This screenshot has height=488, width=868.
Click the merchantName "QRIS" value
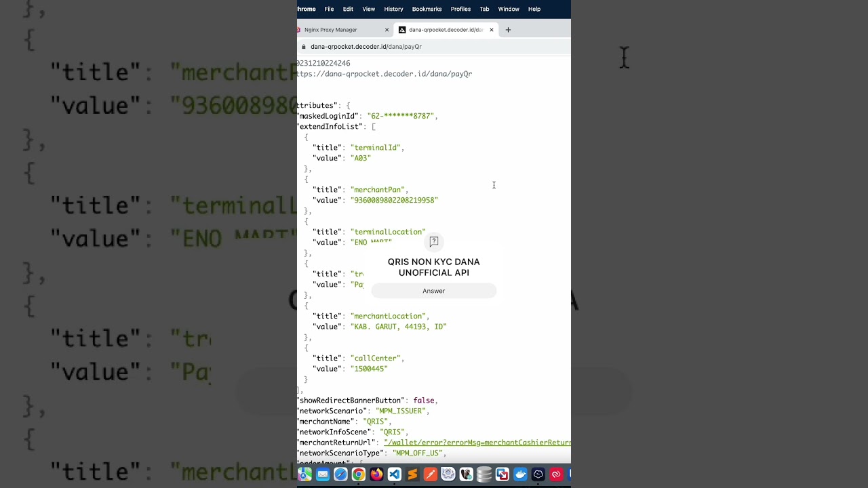coord(376,422)
